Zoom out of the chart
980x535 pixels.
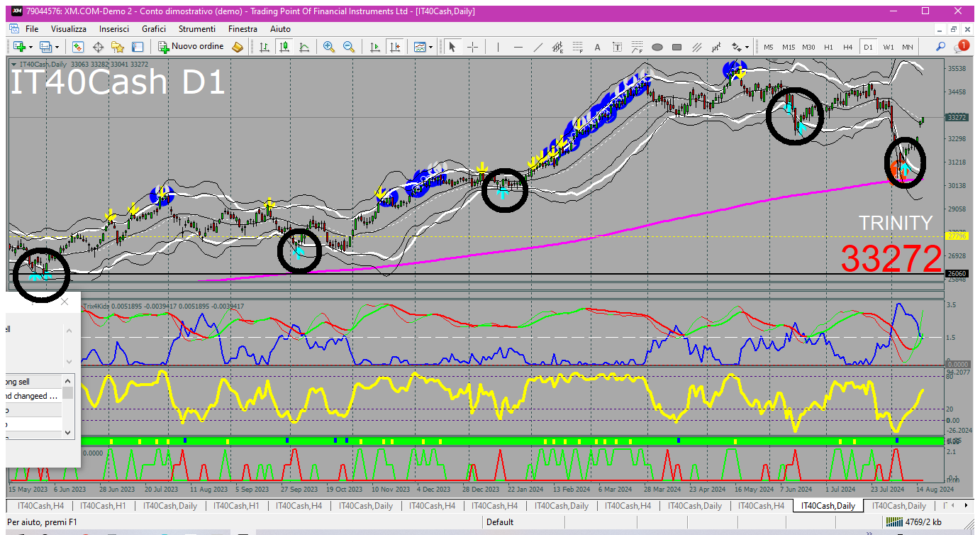click(x=349, y=47)
